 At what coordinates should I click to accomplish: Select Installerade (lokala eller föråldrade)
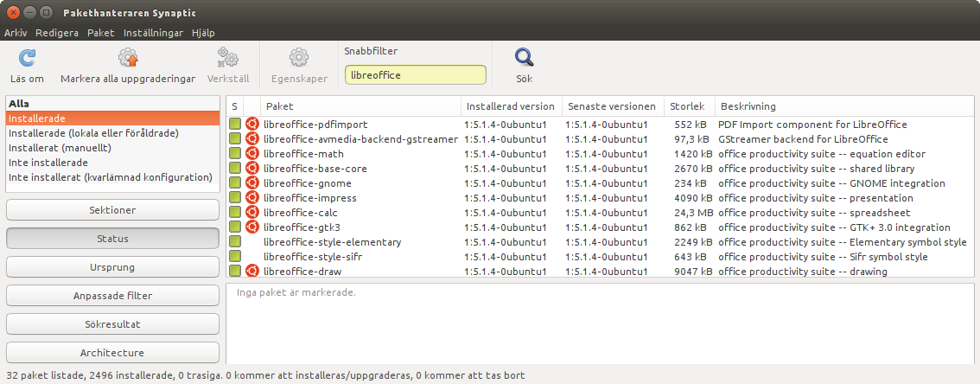[112, 133]
